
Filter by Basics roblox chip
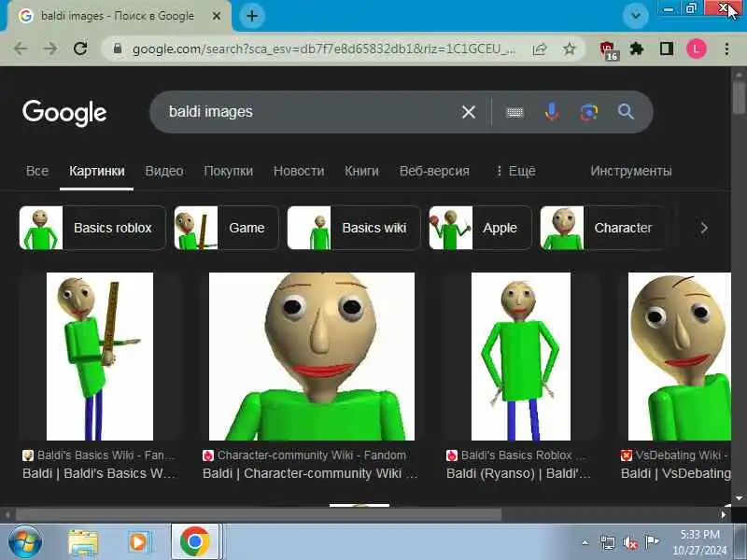[92, 228]
